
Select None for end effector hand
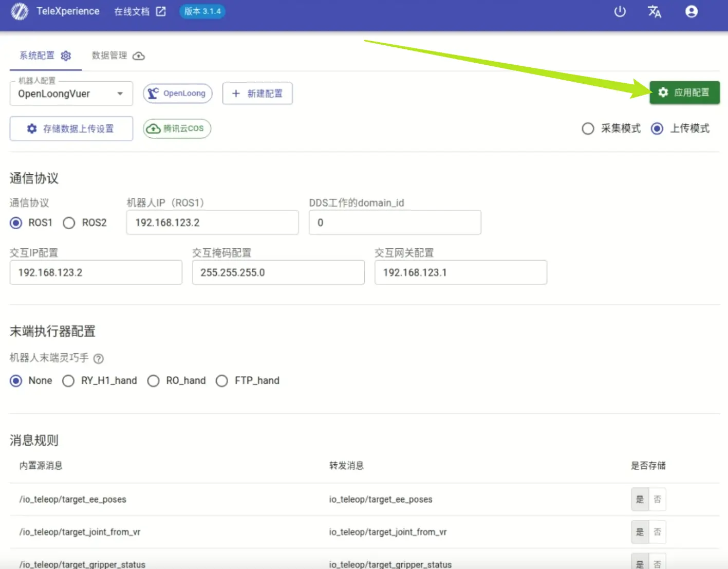coord(16,381)
